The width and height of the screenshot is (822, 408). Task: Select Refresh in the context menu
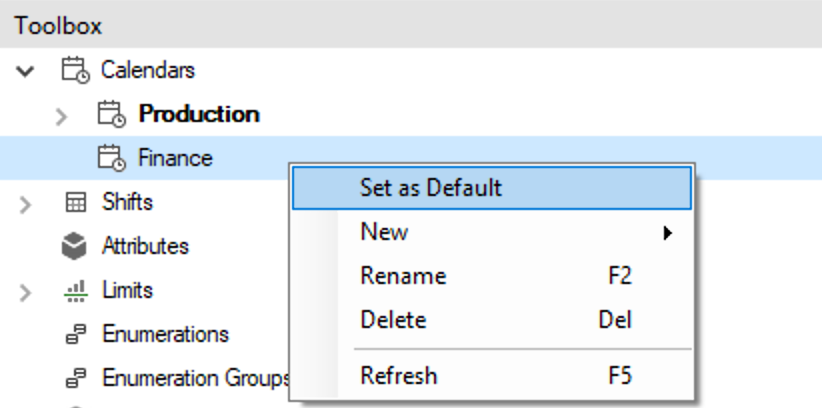click(x=492, y=376)
